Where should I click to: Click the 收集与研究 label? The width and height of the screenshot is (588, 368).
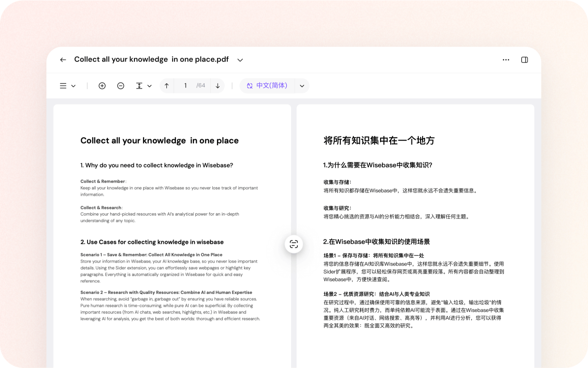click(x=338, y=208)
